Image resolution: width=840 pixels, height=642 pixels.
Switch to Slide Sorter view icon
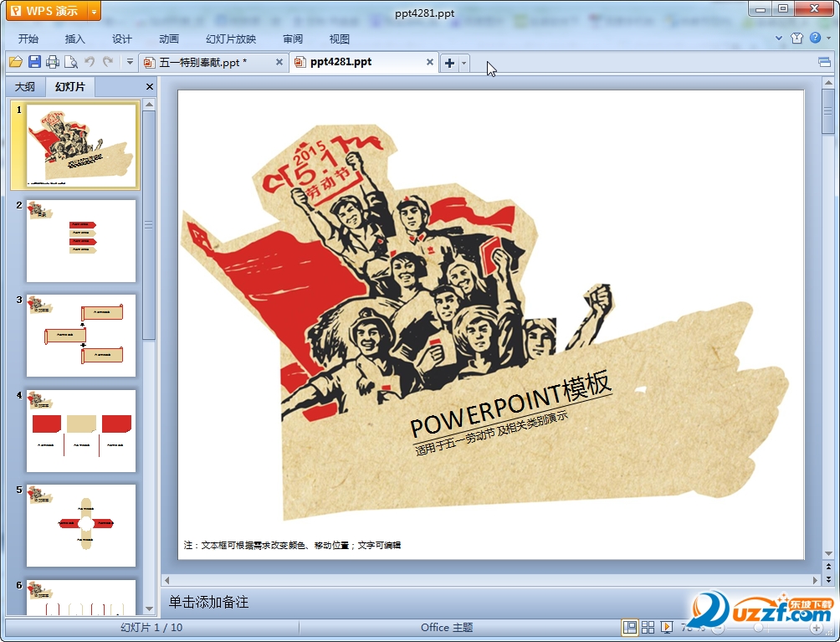click(x=648, y=627)
